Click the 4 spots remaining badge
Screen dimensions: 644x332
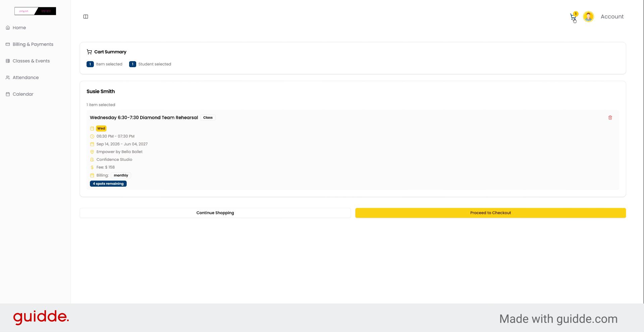tap(108, 184)
